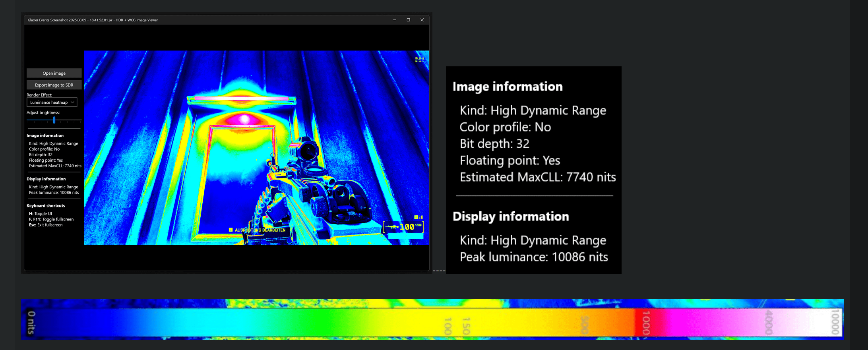
Task: Click the Render Effect label
Action: [39, 95]
